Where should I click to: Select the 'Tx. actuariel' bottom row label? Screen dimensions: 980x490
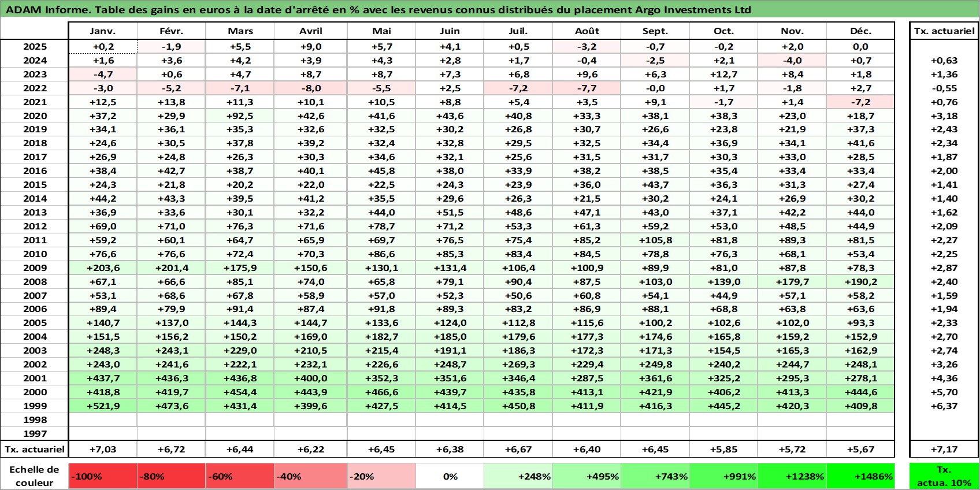point(35,449)
